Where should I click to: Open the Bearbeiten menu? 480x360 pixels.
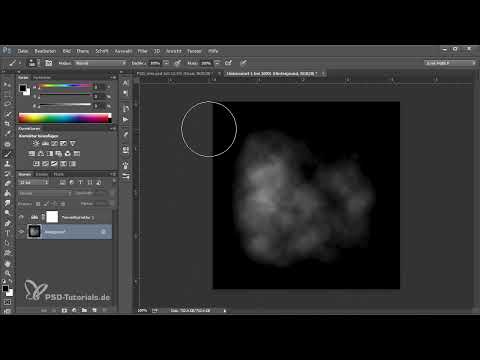point(45,51)
